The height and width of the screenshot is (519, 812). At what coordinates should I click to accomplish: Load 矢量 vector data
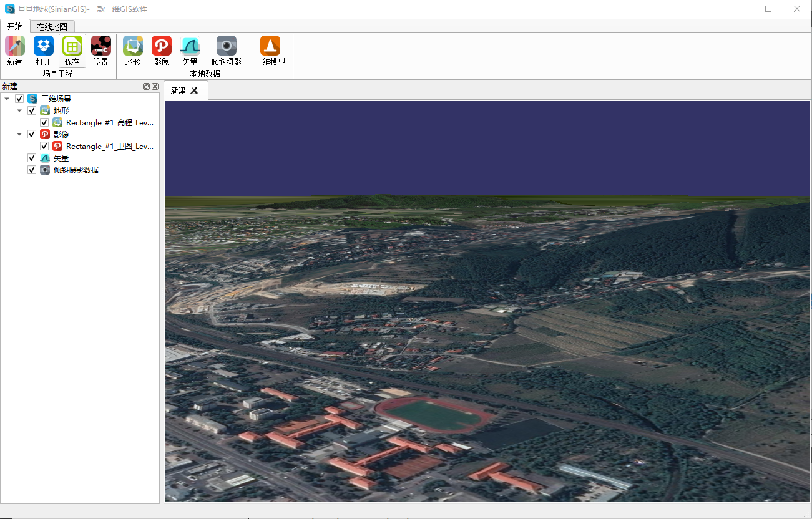point(190,46)
